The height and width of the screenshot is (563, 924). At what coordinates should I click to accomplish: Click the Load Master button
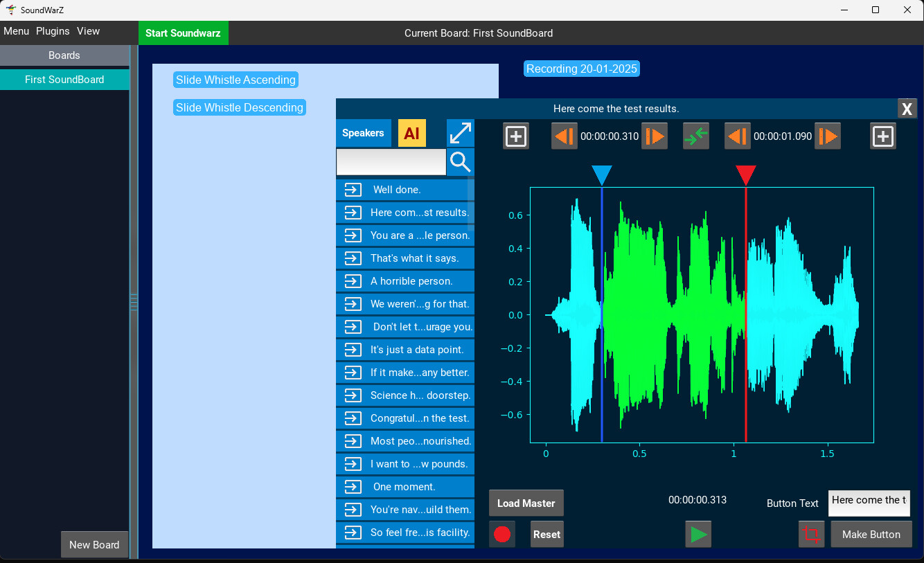coord(526,503)
